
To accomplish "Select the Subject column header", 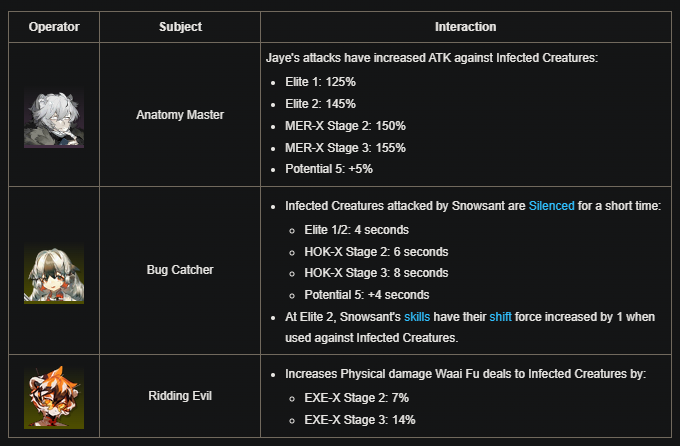I will pos(180,27).
